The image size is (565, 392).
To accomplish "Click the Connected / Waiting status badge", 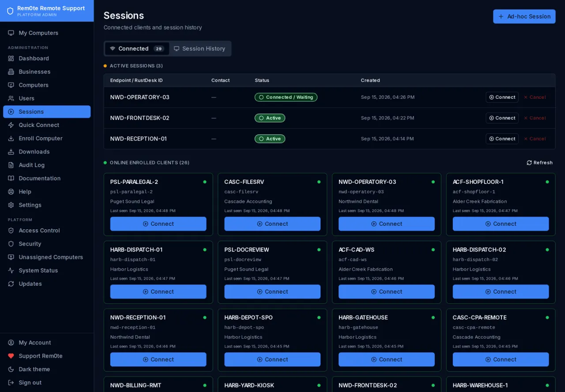I will (x=286, y=97).
